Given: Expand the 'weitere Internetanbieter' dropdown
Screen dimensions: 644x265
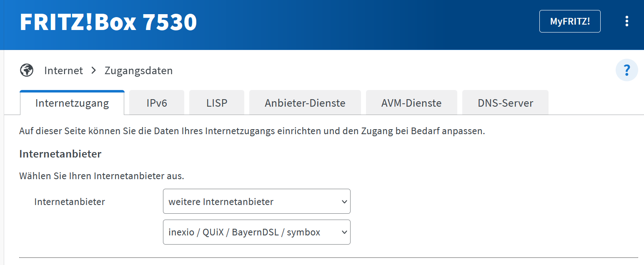Looking at the screenshot, I should coord(257,202).
